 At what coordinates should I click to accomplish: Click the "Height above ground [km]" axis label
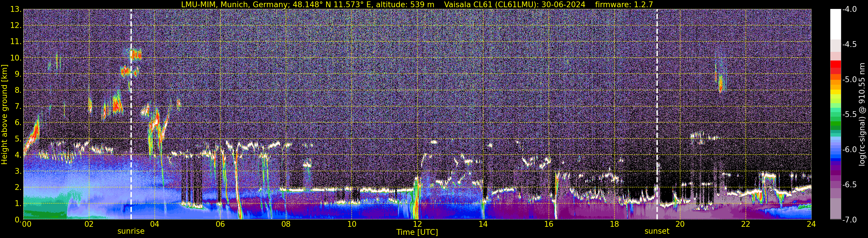click(4, 115)
